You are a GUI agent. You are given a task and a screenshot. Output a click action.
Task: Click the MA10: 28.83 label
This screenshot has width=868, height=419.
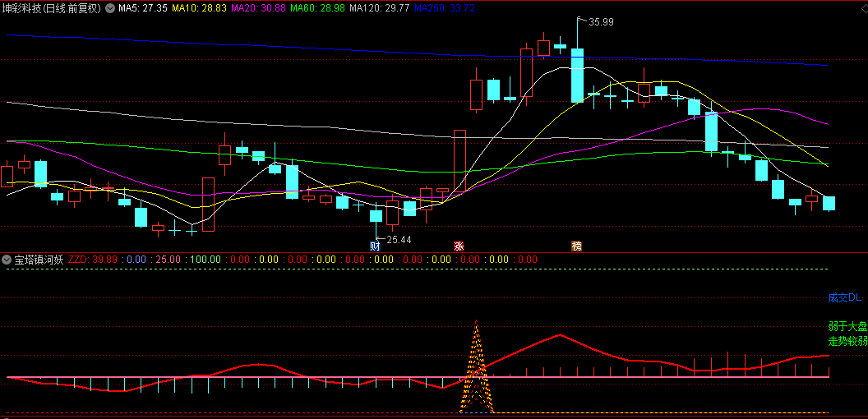[199, 8]
